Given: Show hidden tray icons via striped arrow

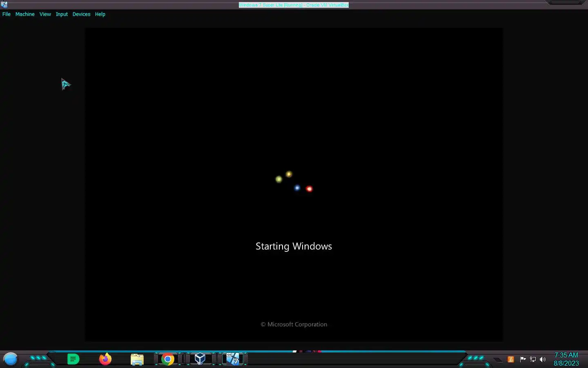Looking at the screenshot, I should coord(498,360).
